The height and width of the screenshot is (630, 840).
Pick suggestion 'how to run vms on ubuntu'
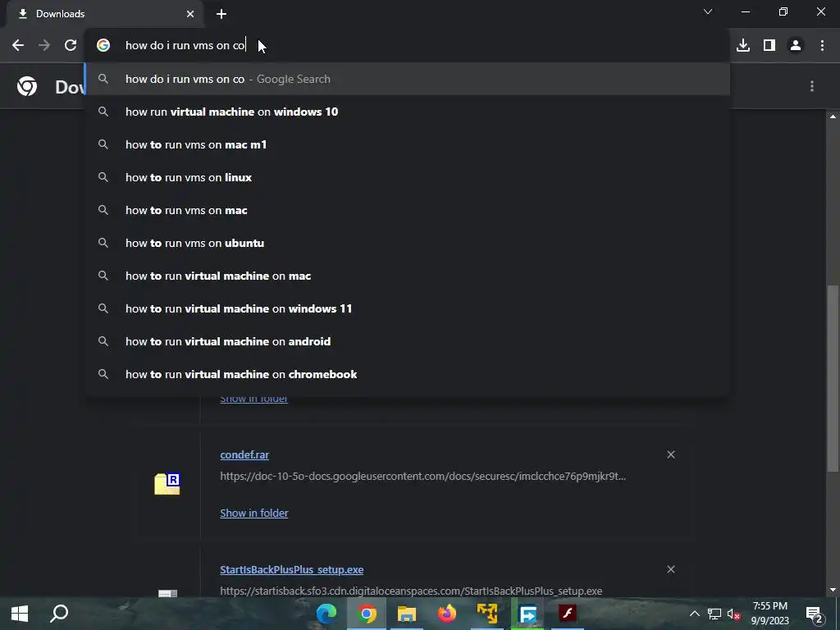(x=407, y=243)
